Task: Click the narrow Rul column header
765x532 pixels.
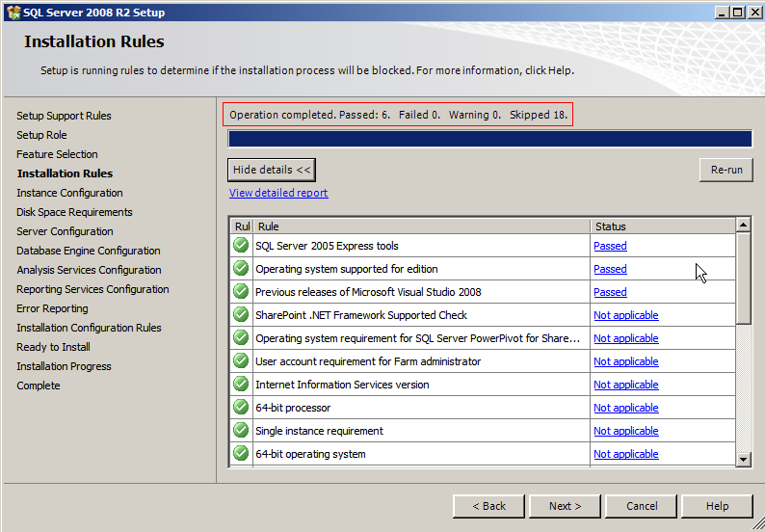Action: pyautogui.click(x=242, y=226)
